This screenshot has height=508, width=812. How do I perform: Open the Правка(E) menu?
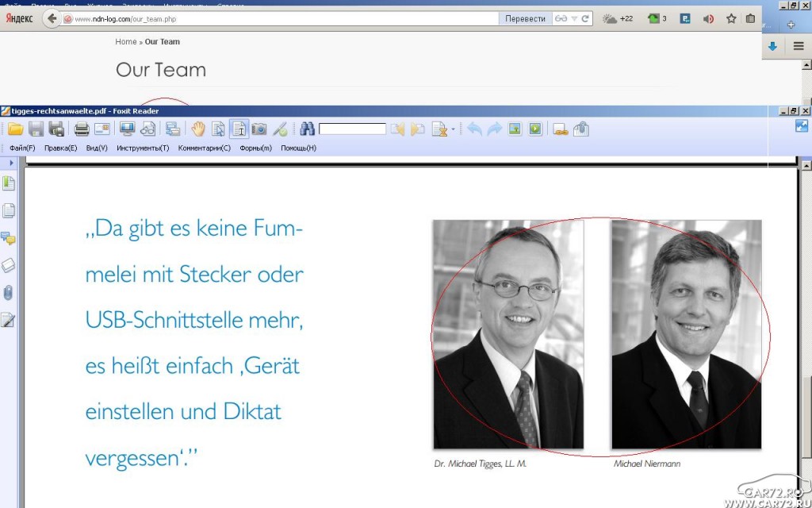60,148
